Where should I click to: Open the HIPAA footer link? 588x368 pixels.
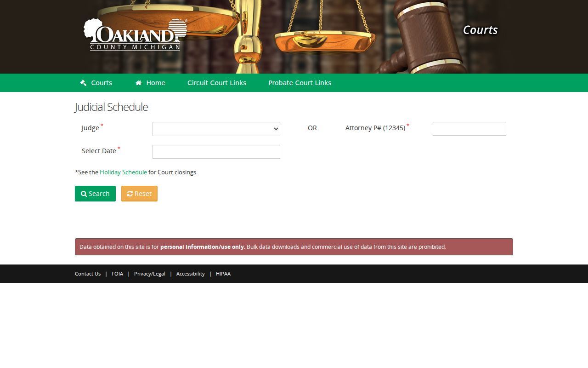(x=223, y=274)
